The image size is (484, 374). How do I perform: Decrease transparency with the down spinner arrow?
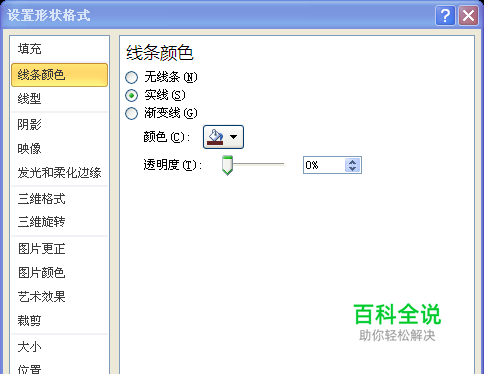click(x=352, y=169)
